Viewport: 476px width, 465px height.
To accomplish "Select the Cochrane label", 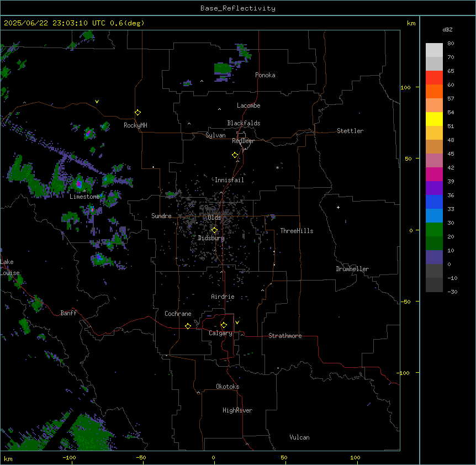I will click(x=178, y=314).
